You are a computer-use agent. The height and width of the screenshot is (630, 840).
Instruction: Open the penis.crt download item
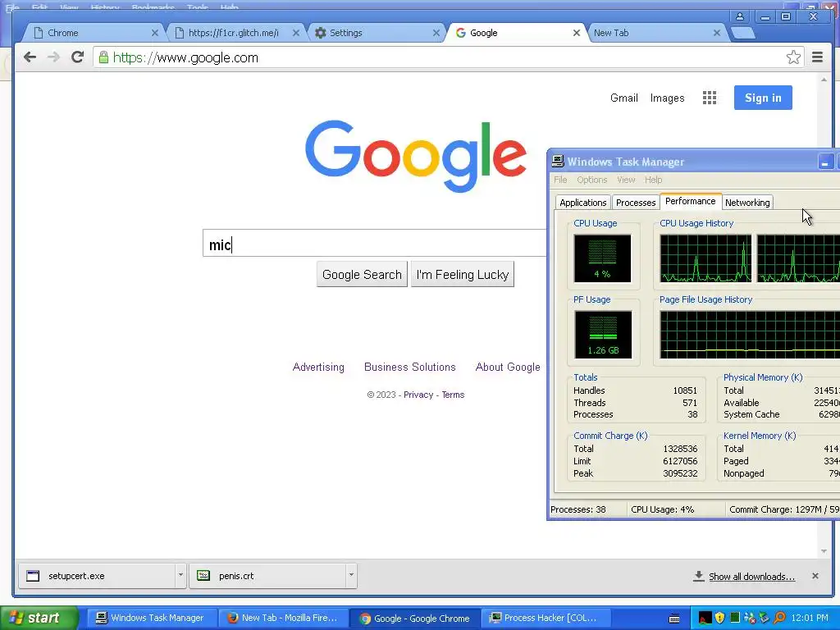click(268, 576)
